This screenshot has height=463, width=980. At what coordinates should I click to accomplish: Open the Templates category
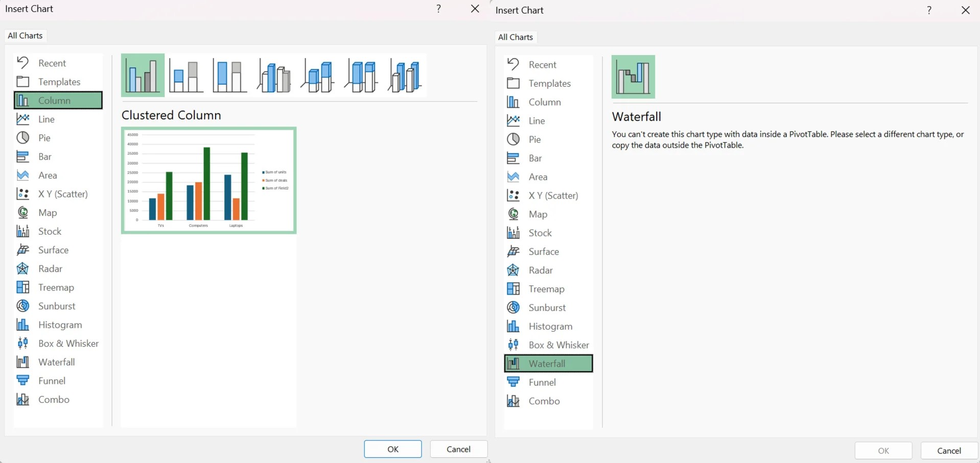tap(59, 82)
